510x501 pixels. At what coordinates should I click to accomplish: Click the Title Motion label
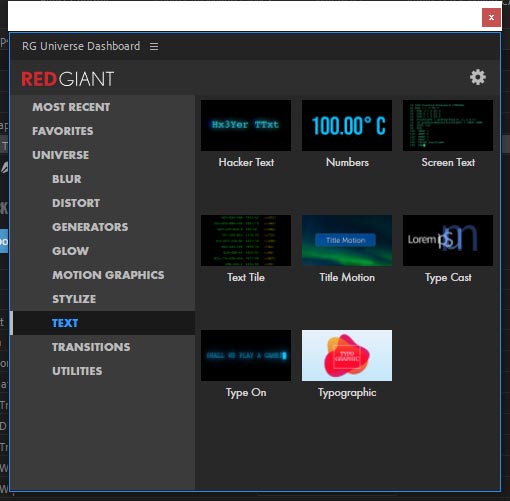coord(347,277)
